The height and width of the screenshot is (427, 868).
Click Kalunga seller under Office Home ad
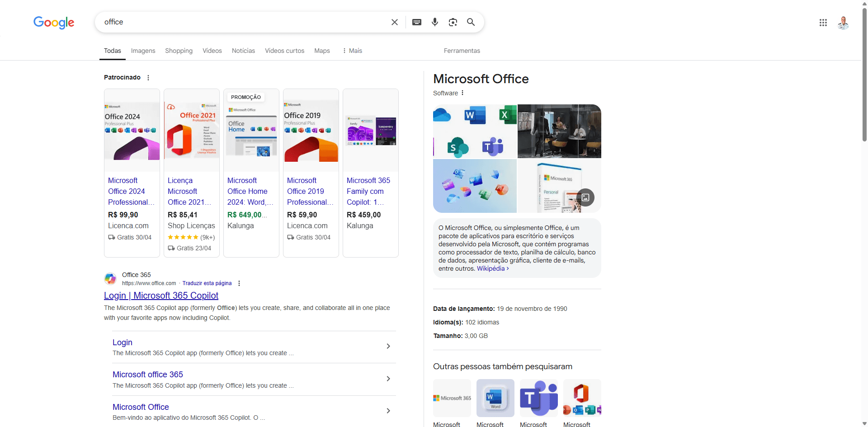click(x=241, y=225)
